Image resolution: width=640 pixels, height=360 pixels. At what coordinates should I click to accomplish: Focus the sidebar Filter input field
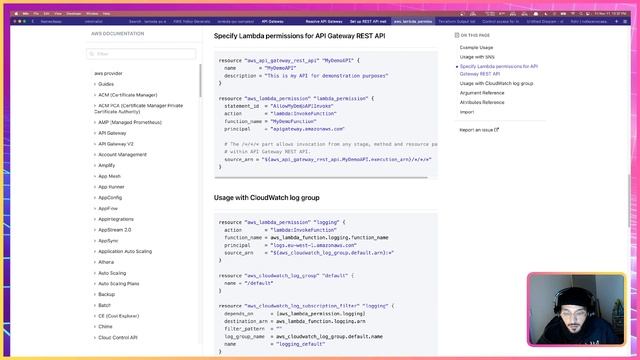pyautogui.click(x=141, y=54)
